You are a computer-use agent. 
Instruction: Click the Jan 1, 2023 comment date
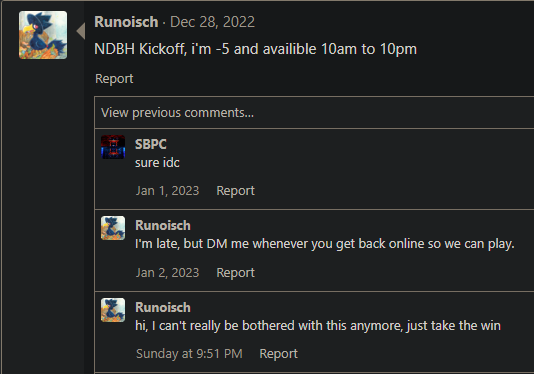click(168, 191)
